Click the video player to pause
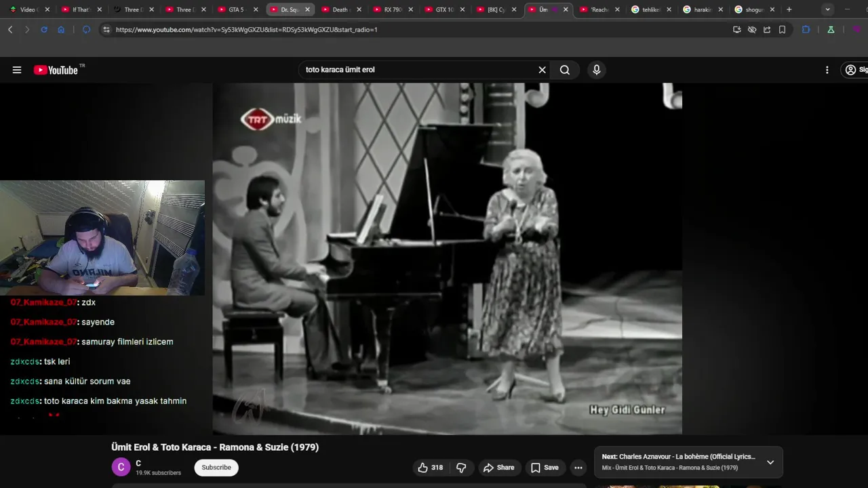The height and width of the screenshot is (488, 868). pyautogui.click(x=447, y=258)
